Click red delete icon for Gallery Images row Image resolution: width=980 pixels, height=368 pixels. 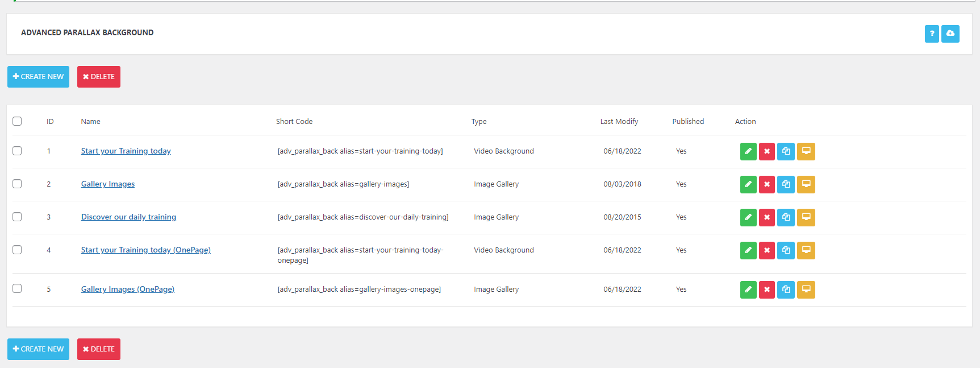767,184
